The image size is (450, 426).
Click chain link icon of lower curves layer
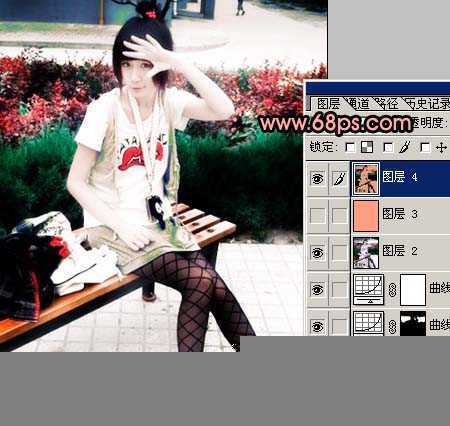coord(392,327)
